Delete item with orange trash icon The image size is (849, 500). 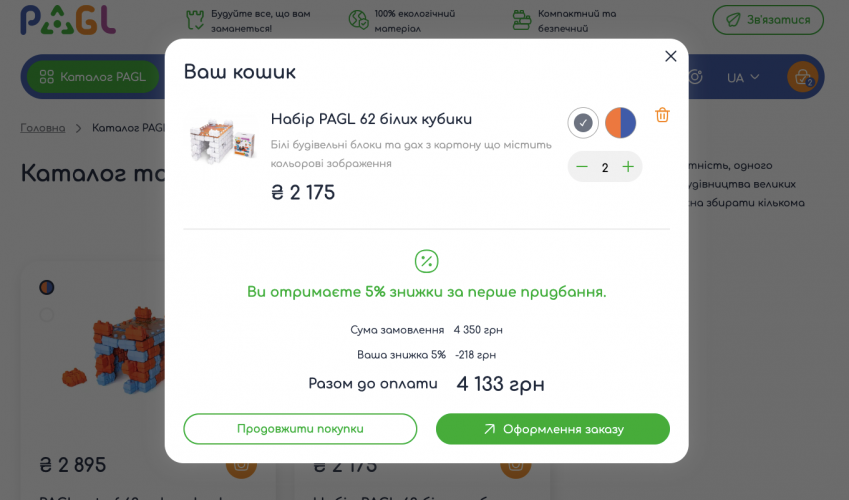pyautogui.click(x=662, y=115)
